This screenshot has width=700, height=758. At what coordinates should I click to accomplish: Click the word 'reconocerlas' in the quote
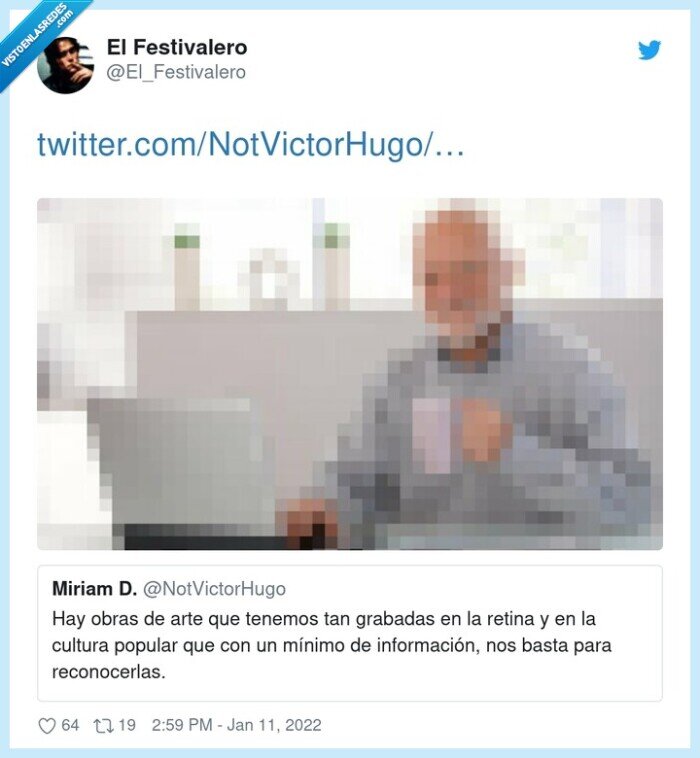click(107, 672)
